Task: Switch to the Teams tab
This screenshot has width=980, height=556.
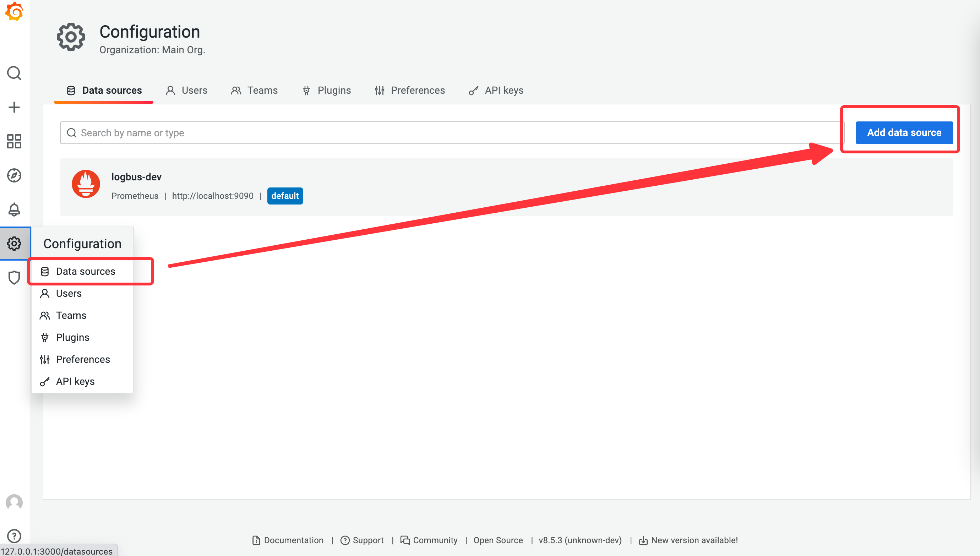Action: pos(254,90)
